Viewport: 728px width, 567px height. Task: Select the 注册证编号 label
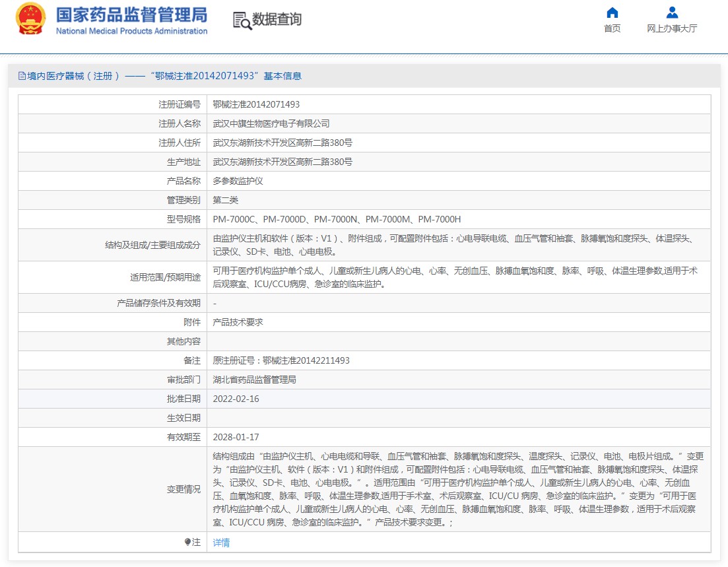point(180,104)
